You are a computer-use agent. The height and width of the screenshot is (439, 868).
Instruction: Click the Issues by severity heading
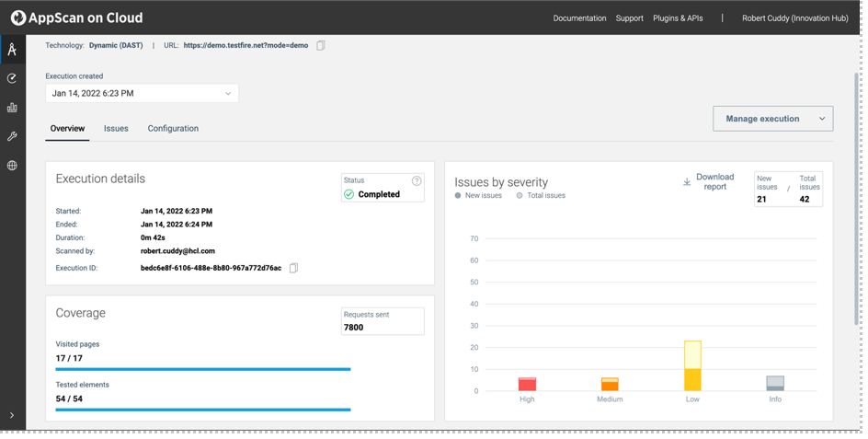point(501,182)
